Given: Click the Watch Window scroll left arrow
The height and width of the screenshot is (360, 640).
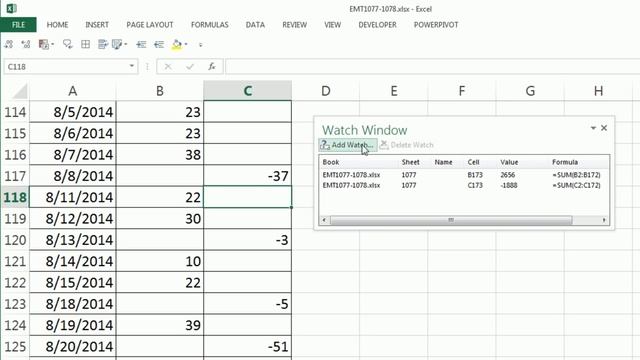Looking at the screenshot, I should (324, 220).
